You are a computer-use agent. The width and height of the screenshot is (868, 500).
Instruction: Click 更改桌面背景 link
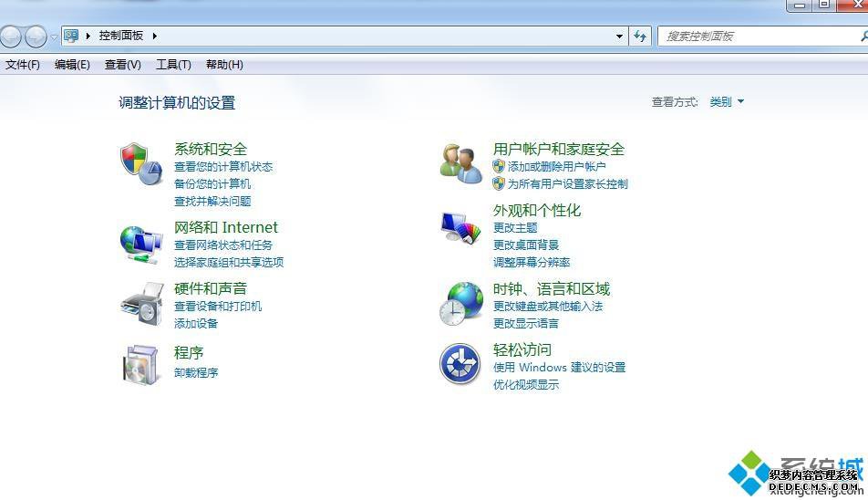[x=526, y=245]
